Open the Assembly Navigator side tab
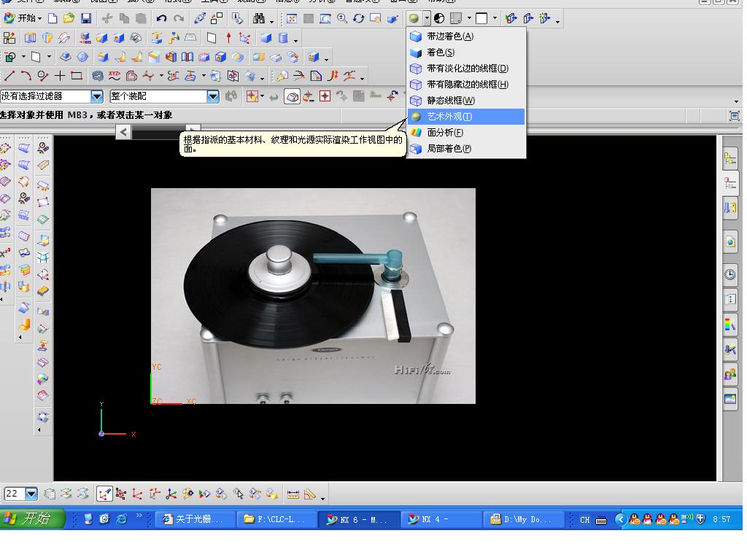747x560 pixels. (x=730, y=159)
